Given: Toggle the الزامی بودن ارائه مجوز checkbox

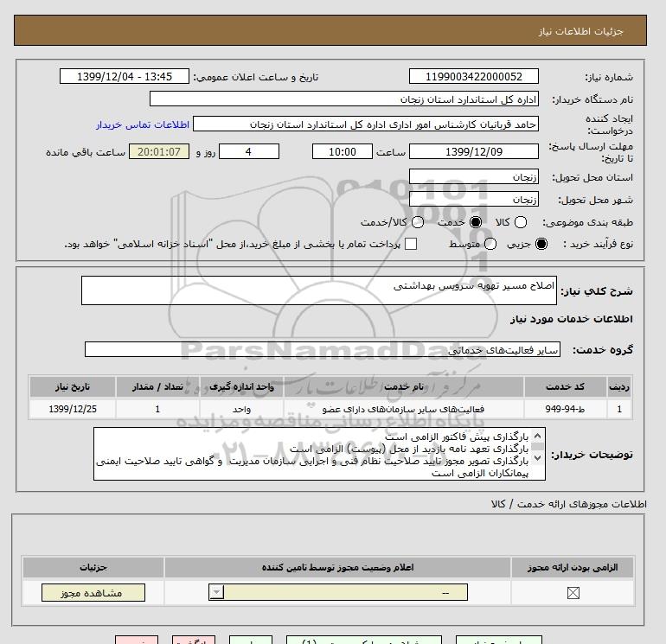Looking at the screenshot, I should pos(573,593).
